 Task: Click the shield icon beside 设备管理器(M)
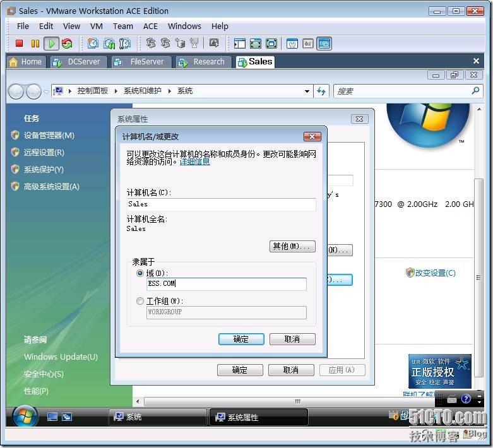point(15,135)
